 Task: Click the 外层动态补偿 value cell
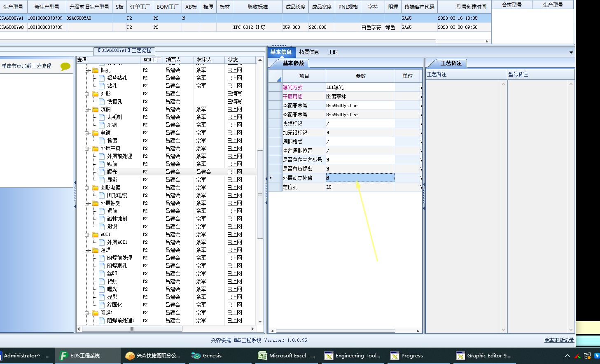[360, 178]
